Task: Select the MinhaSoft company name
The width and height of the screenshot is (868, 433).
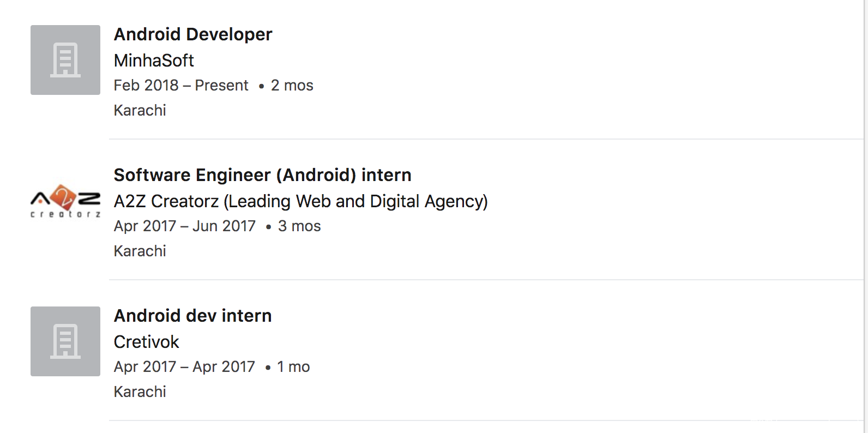Action: click(154, 61)
